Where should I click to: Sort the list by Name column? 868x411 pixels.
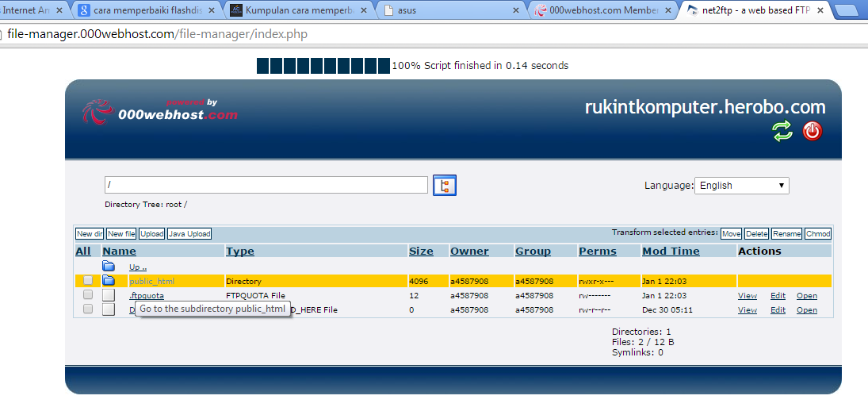click(x=119, y=251)
